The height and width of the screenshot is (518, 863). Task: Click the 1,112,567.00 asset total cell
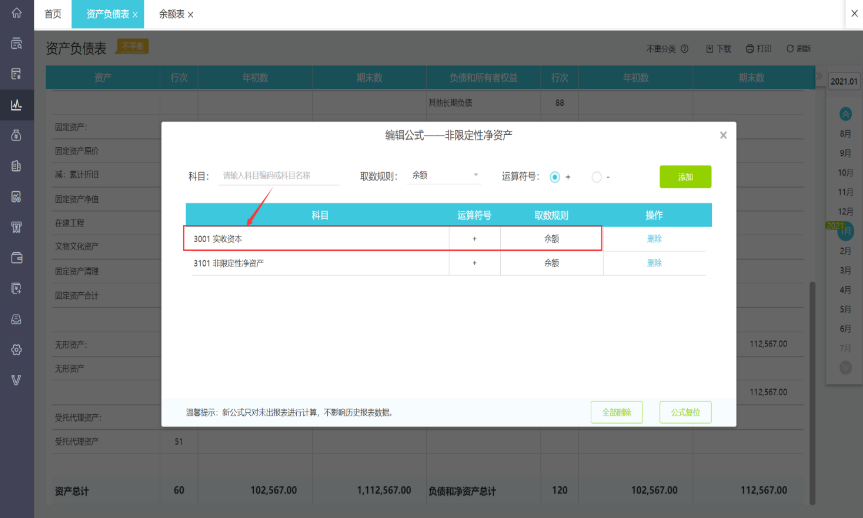pyautogui.click(x=384, y=490)
